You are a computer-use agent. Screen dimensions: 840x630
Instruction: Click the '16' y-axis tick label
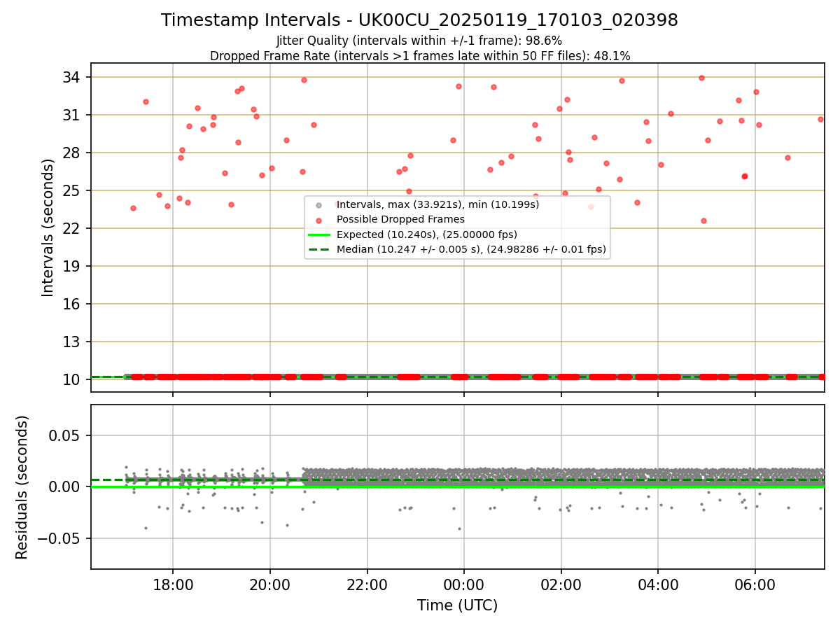pos(72,304)
